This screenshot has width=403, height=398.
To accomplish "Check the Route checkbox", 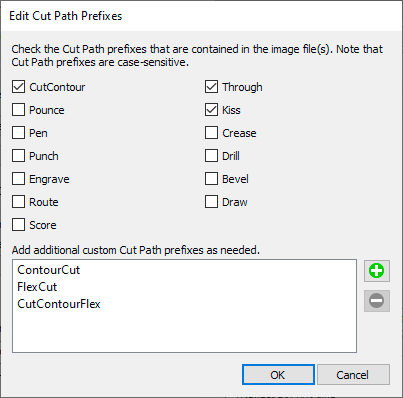I will pos(18,202).
